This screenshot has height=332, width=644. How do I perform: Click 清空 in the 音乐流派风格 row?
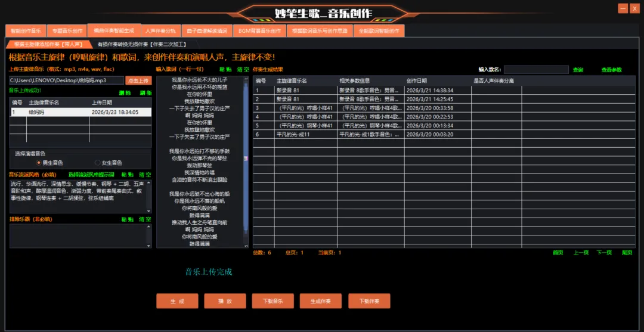(145, 175)
